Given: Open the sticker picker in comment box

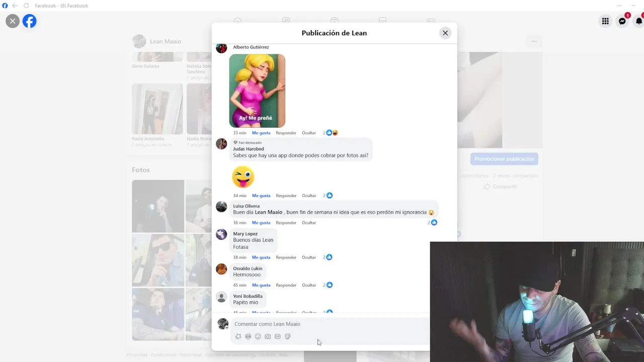Looking at the screenshot, I should pos(287,336).
